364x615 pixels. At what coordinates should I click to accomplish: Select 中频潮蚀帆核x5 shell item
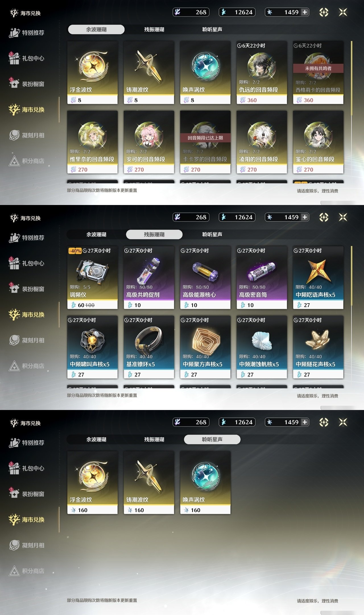pos(262,347)
